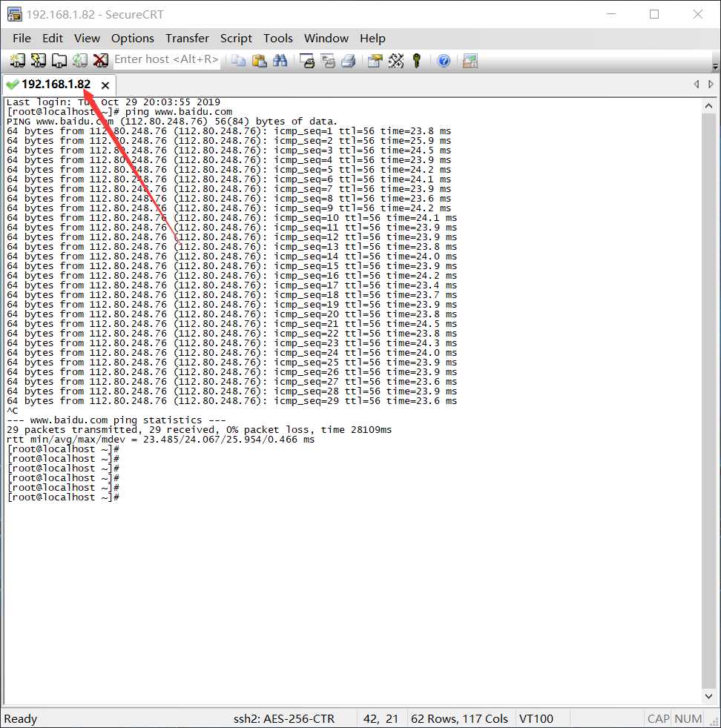Minimize the SecureCRT window

[x=611, y=14]
